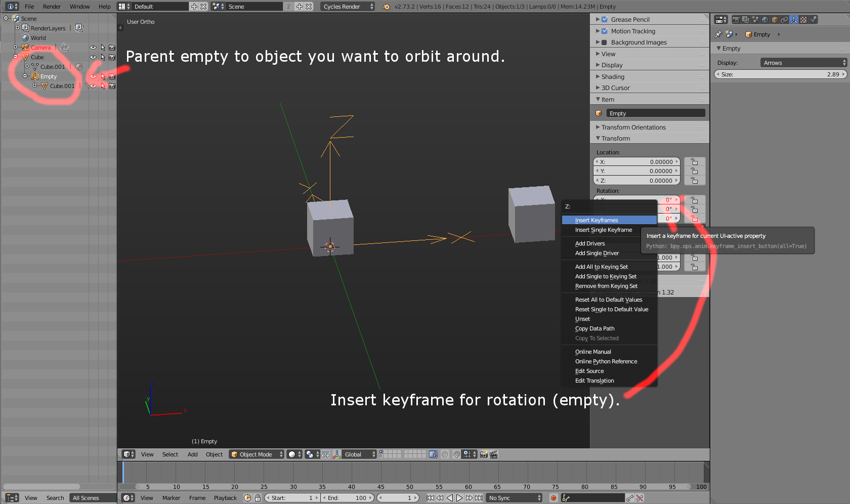The width and height of the screenshot is (850, 504).
Task: Toggle the Grease Pencil checkbox
Action: pyautogui.click(x=604, y=19)
